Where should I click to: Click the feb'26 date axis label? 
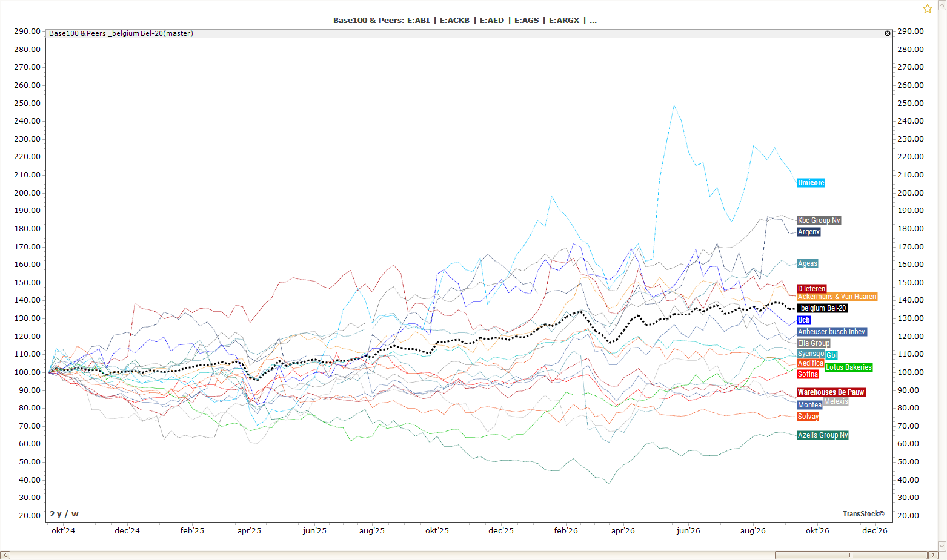point(566,531)
